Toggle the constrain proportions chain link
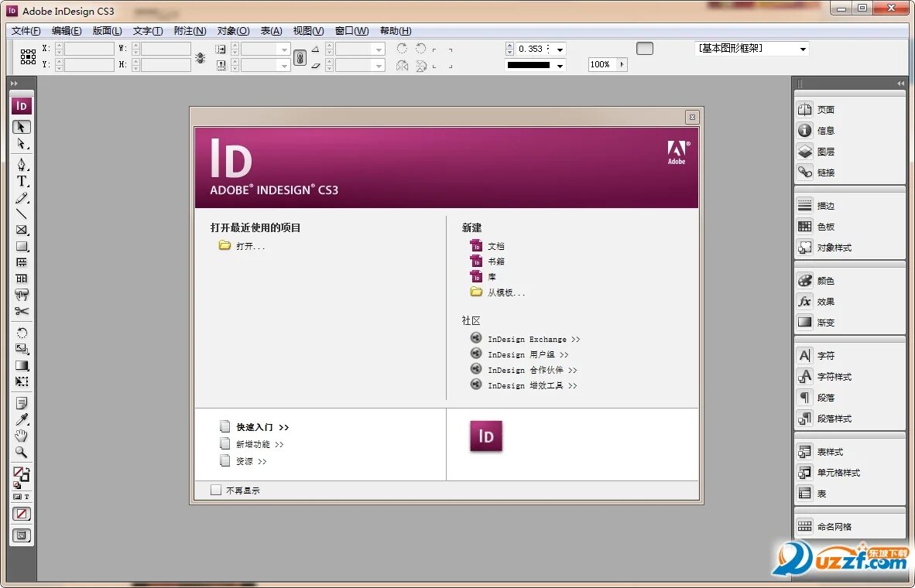The image size is (915, 588). 300,56
